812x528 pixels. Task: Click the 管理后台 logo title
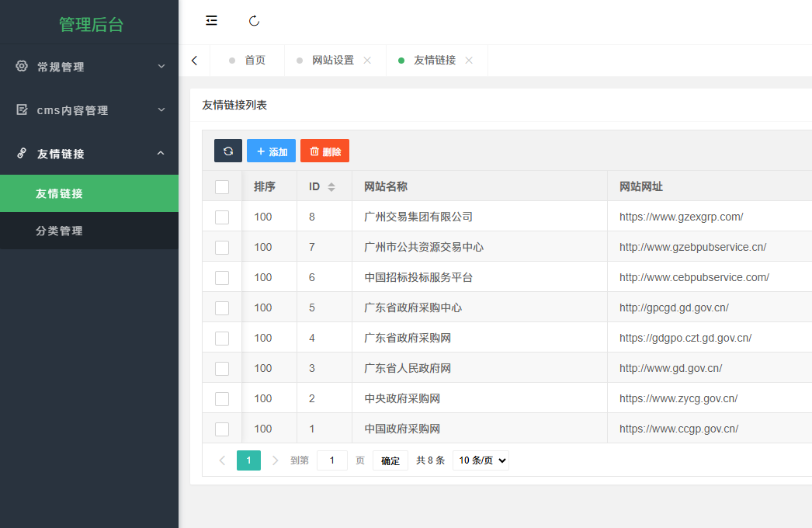tap(91, 24)
